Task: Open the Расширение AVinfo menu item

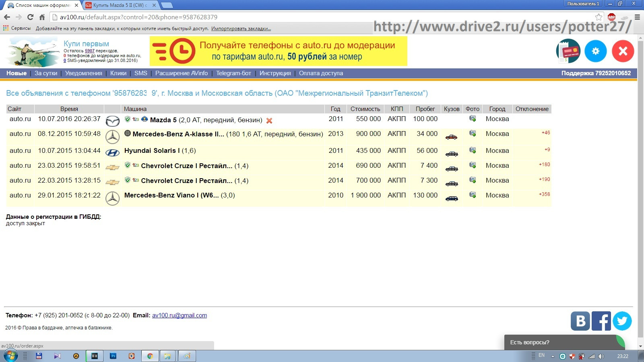Action: [182, 73]
